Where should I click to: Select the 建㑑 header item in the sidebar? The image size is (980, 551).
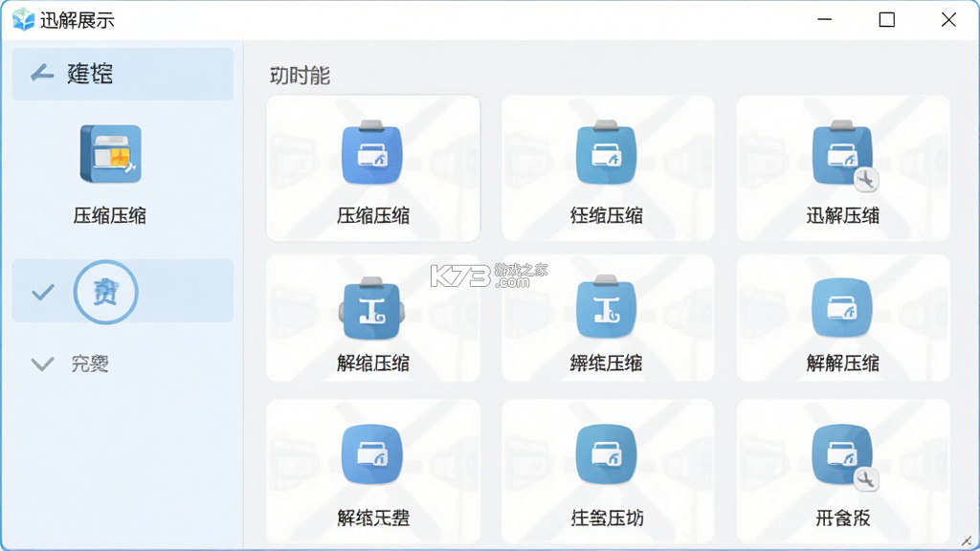122,74
